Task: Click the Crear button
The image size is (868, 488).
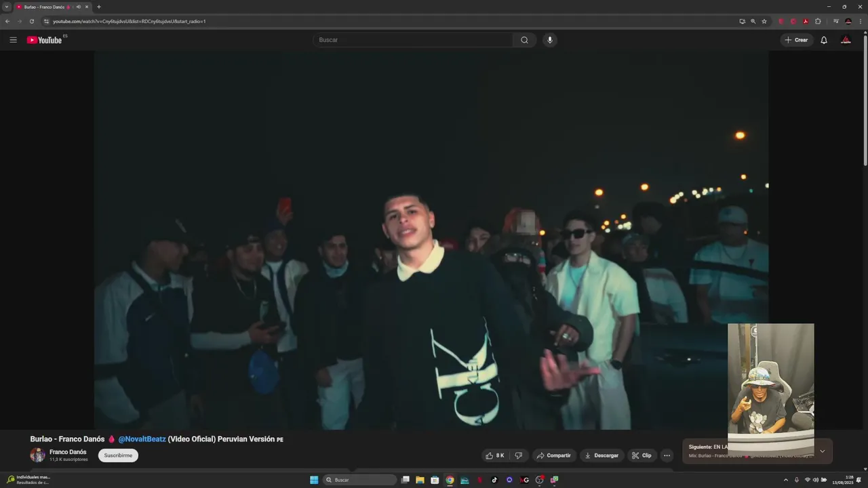Action: click(x=796, y=40)
